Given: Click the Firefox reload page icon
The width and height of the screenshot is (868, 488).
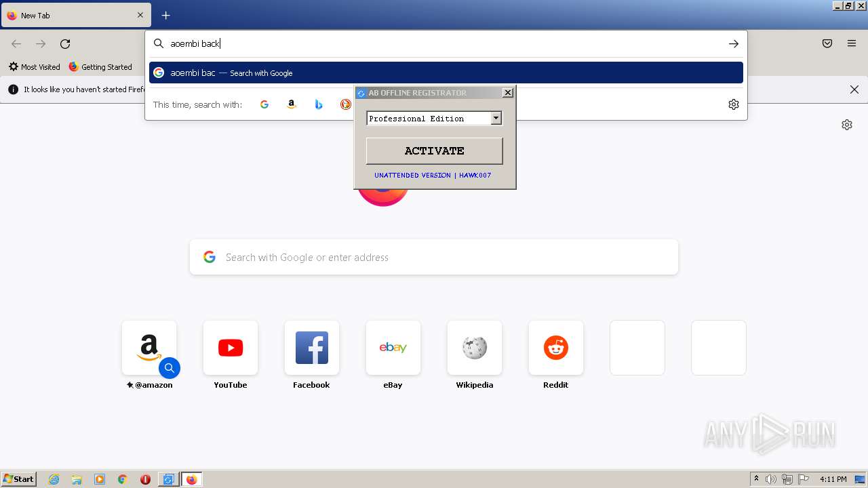Looking at the screenshot, I should (65, 44).
